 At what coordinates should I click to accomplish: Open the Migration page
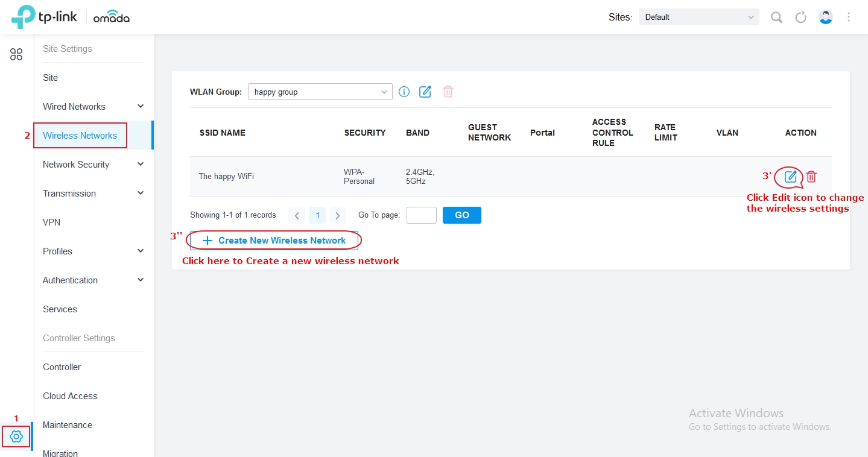(60, 453)
